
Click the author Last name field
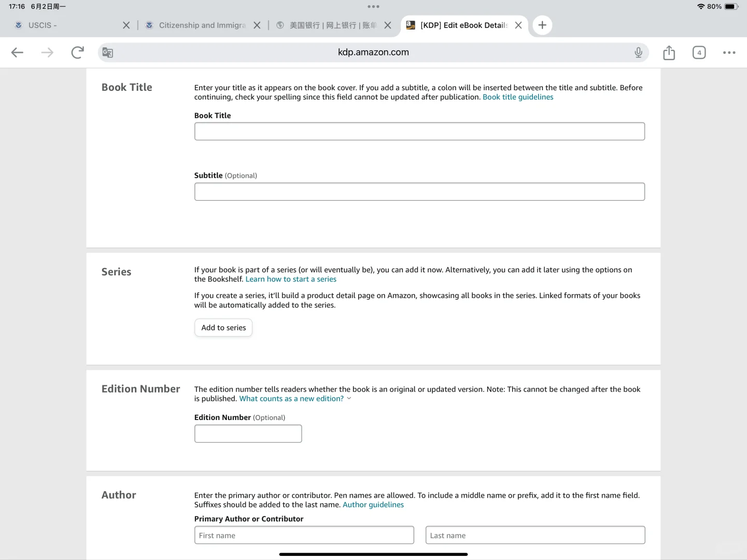tap(535, 535)
